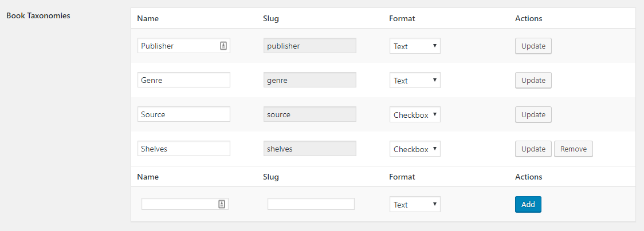Remove the Shelves taxonomy

[x=574, y=149]
